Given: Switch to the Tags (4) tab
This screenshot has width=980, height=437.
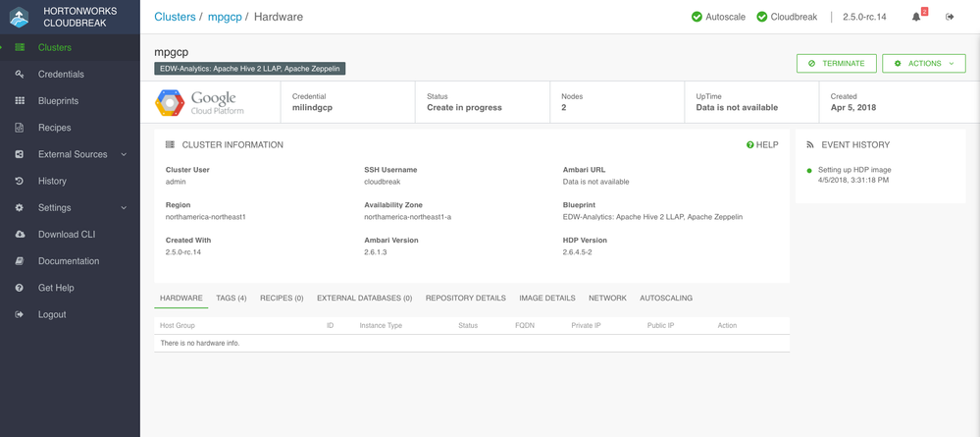Looking at the screenshot, I should [232, 298].
